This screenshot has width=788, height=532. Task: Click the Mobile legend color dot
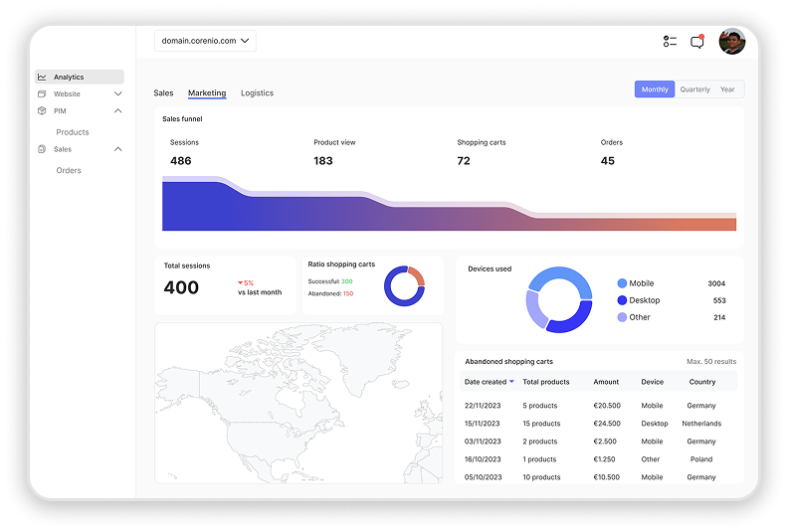coord(622,283)
